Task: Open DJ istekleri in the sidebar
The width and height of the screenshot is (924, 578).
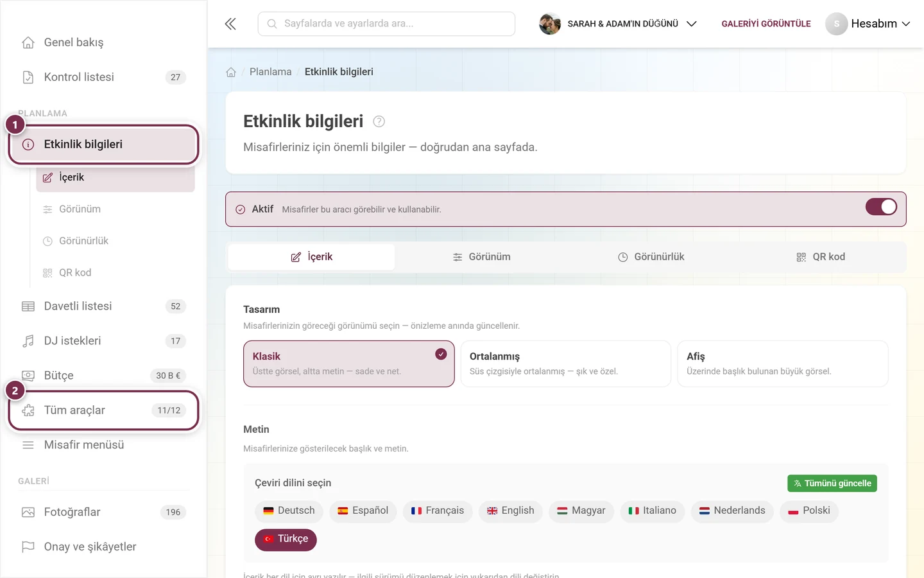Action: 103,341
